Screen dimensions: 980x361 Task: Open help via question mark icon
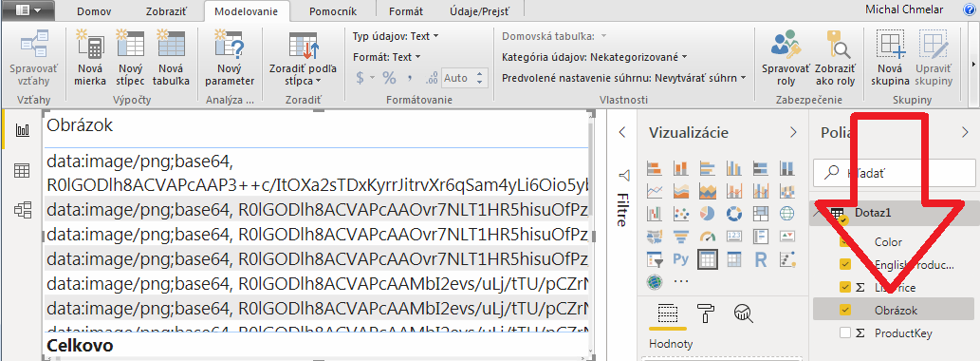970,9
